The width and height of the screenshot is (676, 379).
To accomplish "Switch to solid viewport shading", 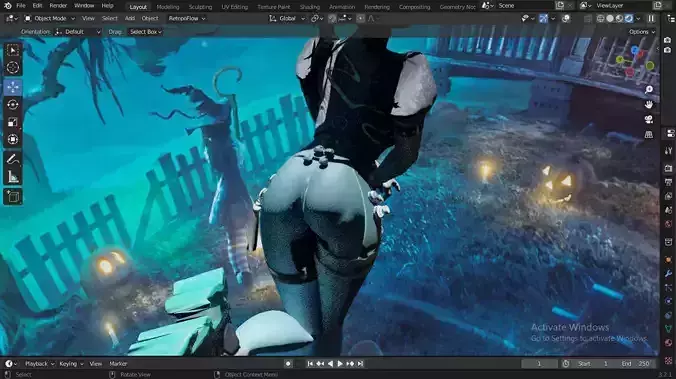I will (610, 19).
